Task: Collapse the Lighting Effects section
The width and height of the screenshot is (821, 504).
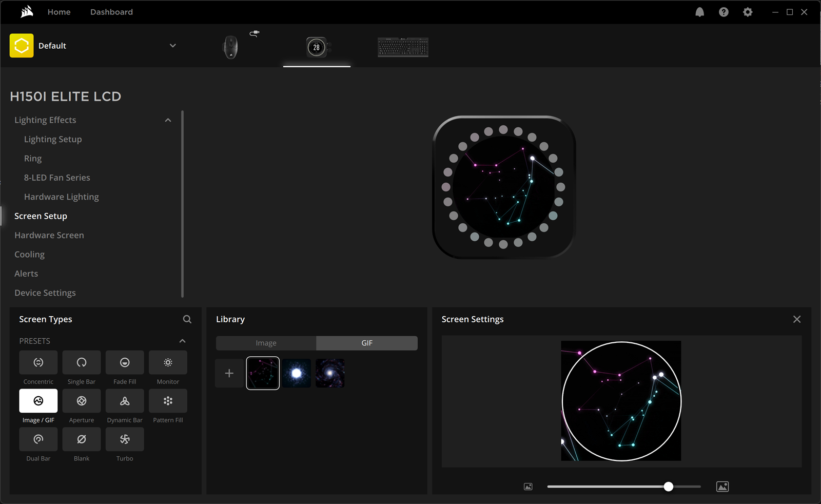Action: [x=168, y=120]
